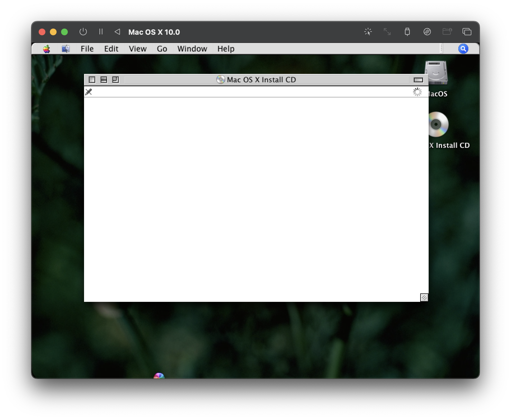Open the Window menu
This screenshot has height=420, width=511.
tap(192, 49)
